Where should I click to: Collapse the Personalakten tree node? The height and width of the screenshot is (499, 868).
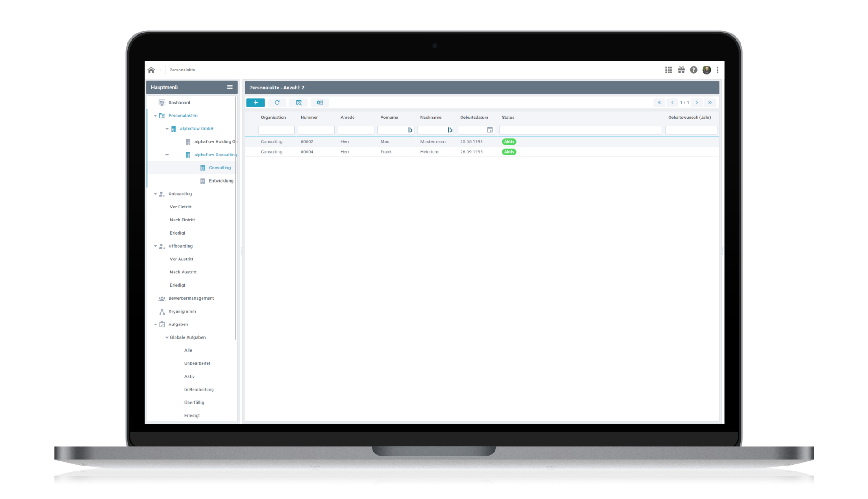pyautogui.click(x=156, y=116)
